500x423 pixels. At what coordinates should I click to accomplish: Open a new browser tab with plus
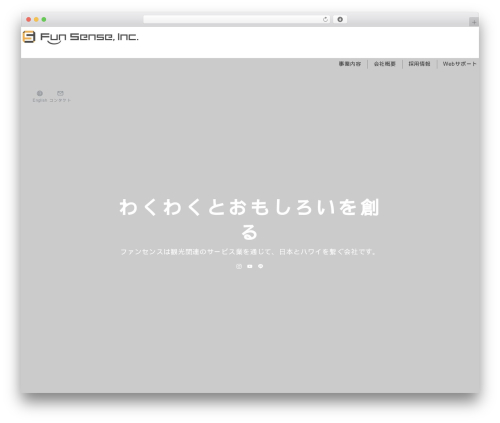[x=474, y=22]
